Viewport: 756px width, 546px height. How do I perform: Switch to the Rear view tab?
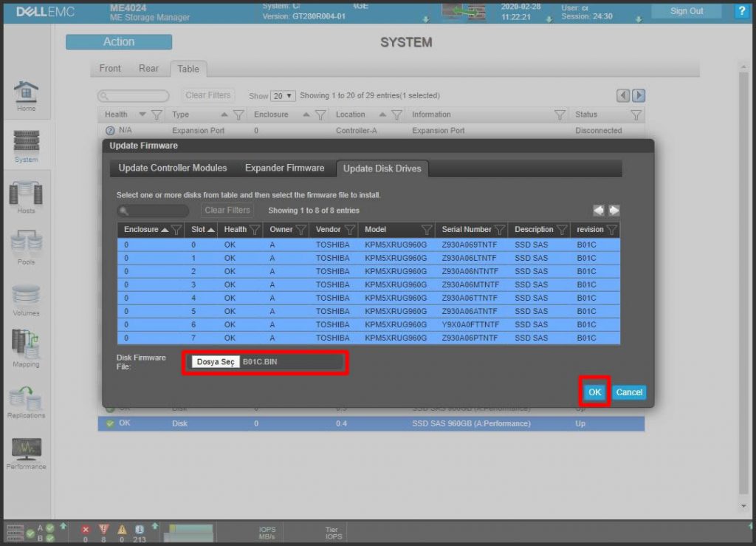[x=148, y=69]
